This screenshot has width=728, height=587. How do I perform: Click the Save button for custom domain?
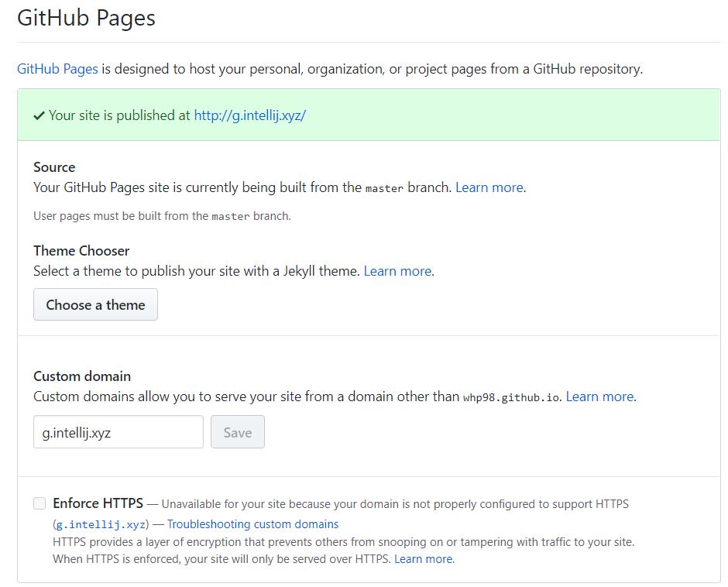(238, 432)
